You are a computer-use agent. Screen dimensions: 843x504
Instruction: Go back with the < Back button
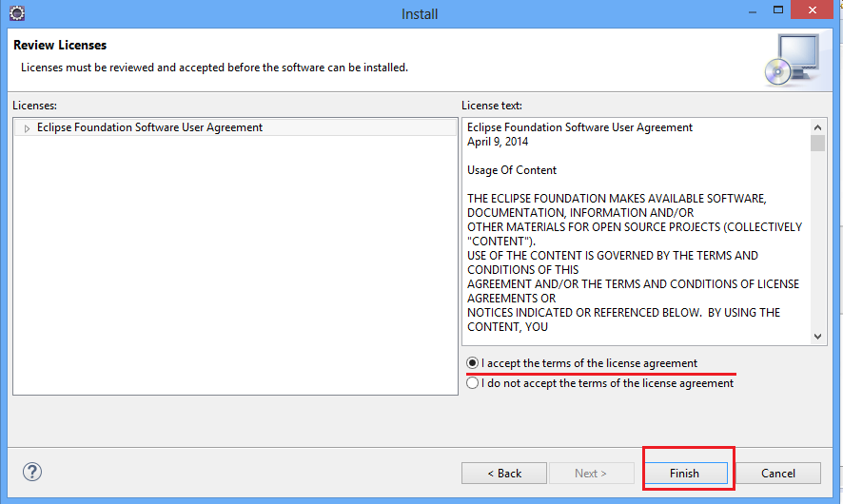click(x=503, y=474)
